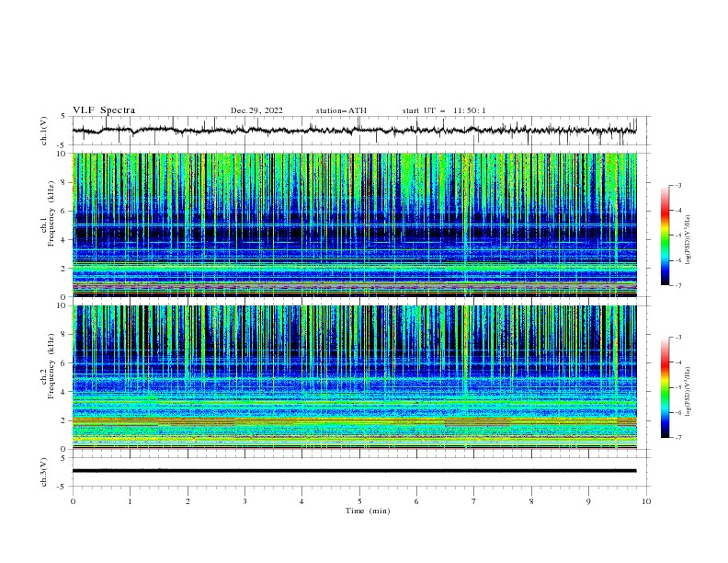Click the Dec. 29, 2022 date label
The image size is (728, 563).
pyautogui.click(x=256, y=110)
